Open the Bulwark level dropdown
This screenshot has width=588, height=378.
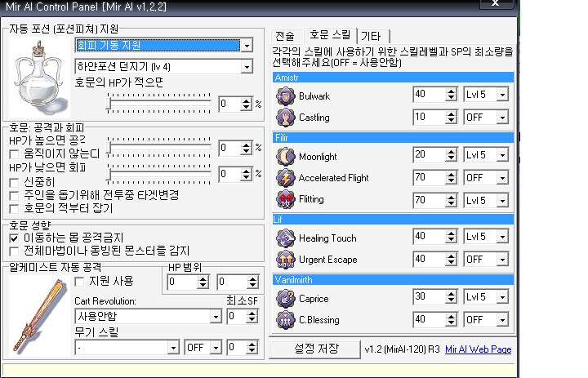[x=502, y=95]
